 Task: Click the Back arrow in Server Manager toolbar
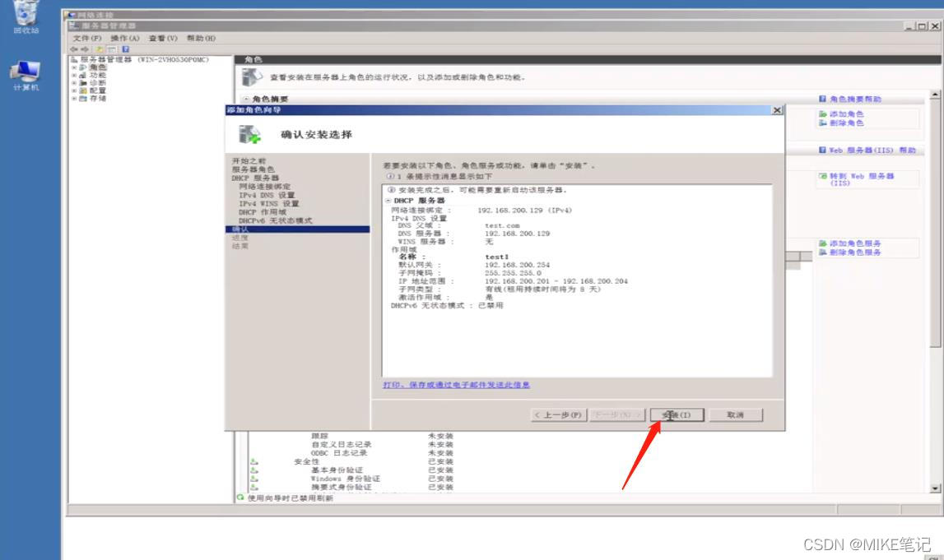coord(74,49)
